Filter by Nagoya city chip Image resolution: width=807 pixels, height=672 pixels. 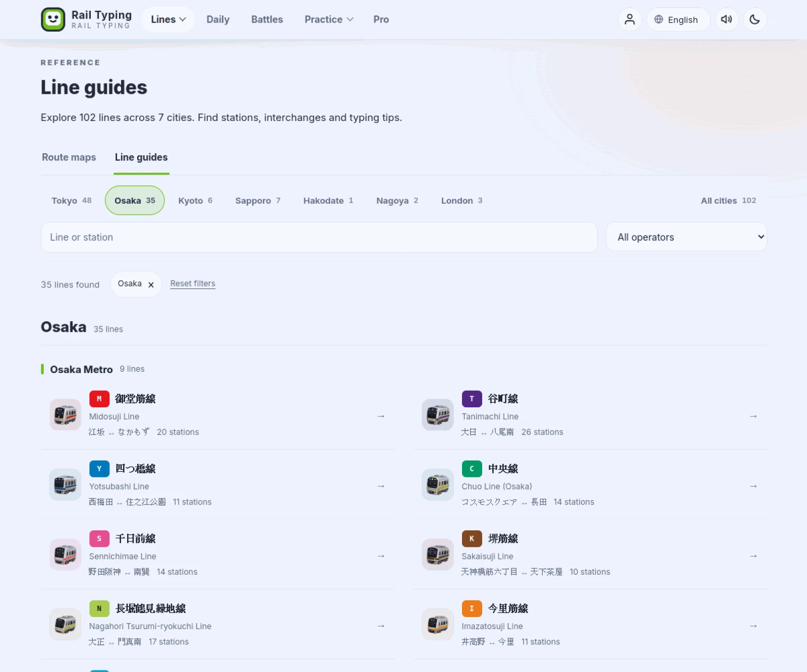click(x=397, y=201)
